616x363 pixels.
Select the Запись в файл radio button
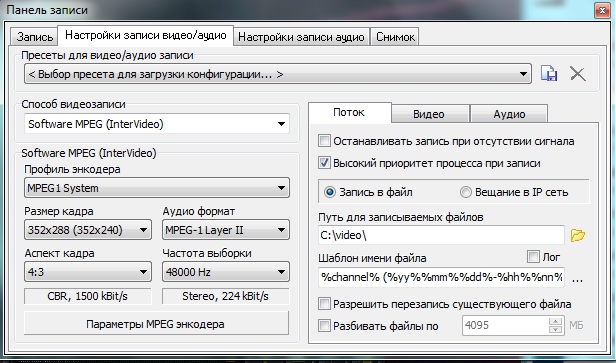330,192
